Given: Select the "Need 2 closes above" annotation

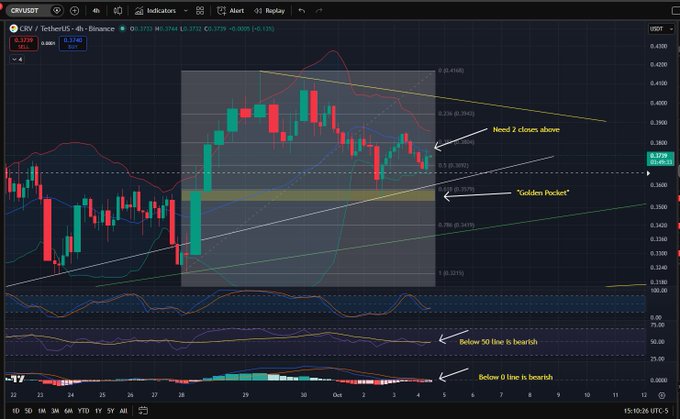Looking at the screenshot, I should point(526,129).
